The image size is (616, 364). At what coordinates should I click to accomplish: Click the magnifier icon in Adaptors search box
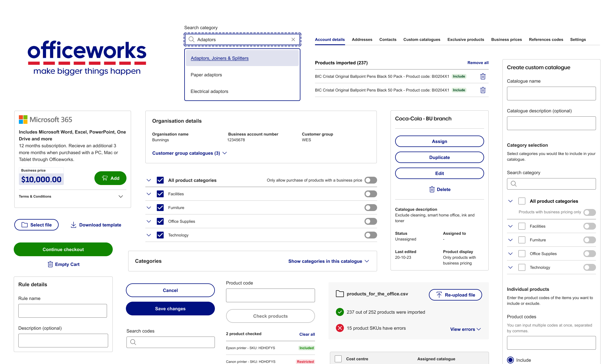tap(191, 39)
